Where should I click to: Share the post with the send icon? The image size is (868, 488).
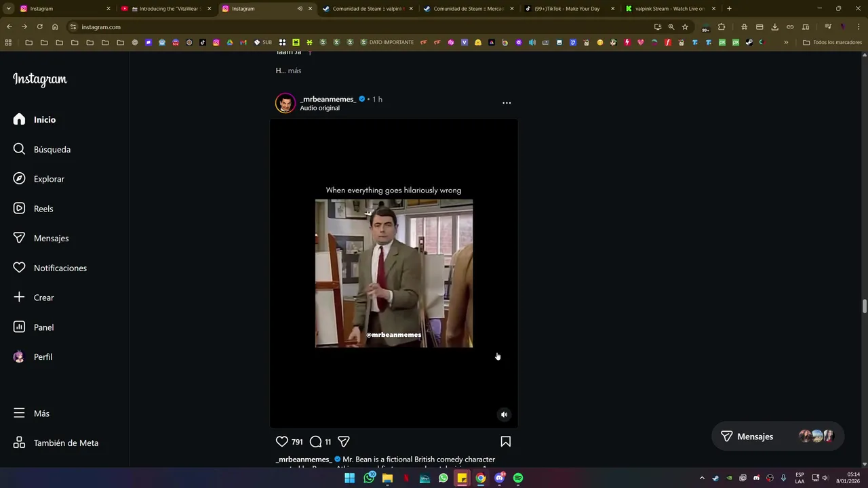(x=344, y=441)
